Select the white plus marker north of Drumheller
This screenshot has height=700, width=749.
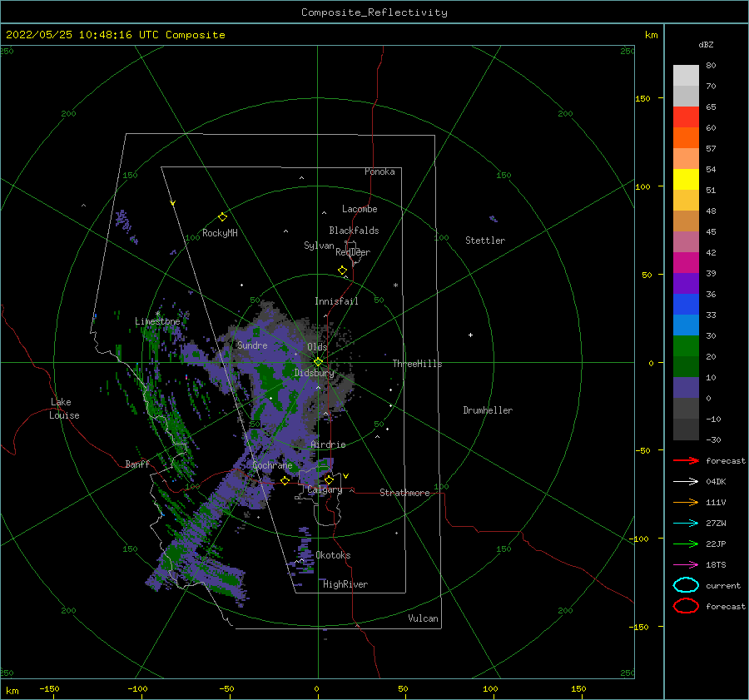click(470, 335)
